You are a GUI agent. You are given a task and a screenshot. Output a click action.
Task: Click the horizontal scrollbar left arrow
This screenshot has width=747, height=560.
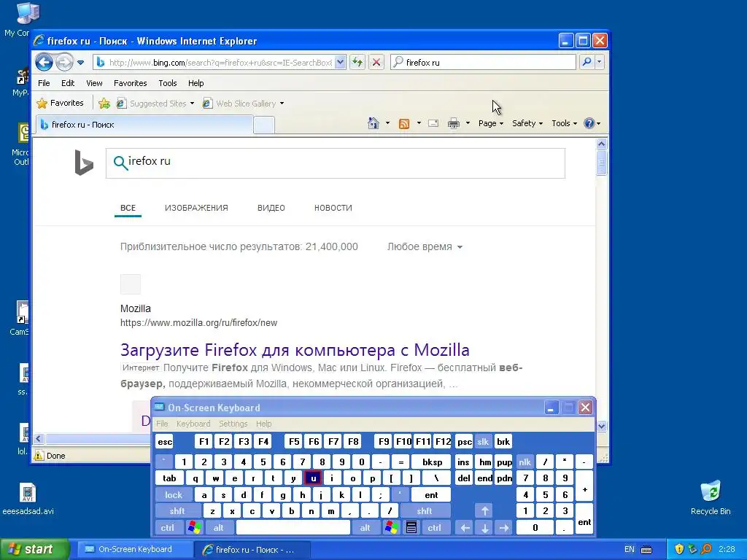pyautogui.click(x=39, y=439)
